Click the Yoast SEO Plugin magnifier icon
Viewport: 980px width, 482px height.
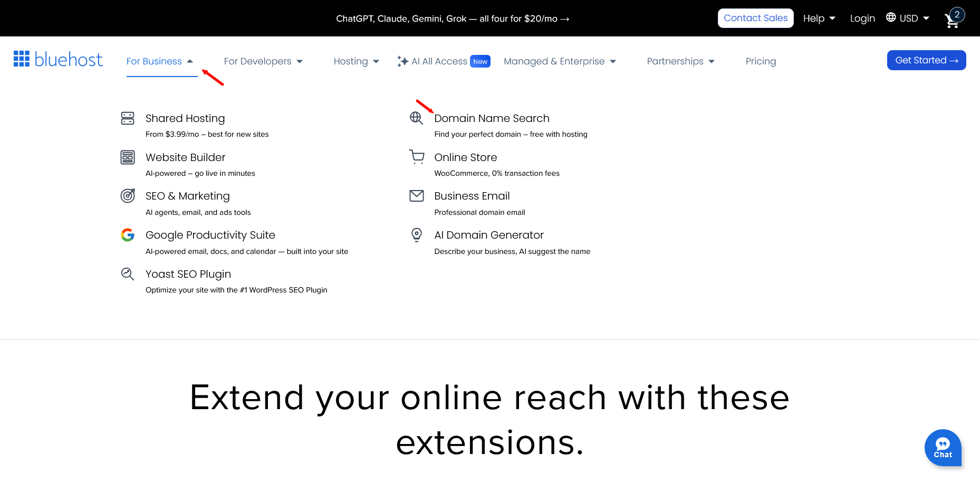point(128,273)
